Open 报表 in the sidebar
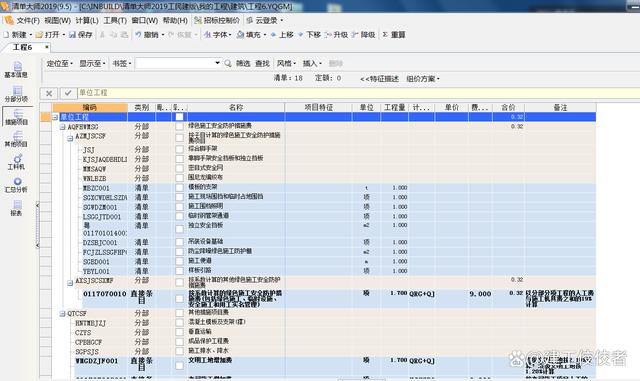This screenshot has width=640, height=381. (16, 208)
